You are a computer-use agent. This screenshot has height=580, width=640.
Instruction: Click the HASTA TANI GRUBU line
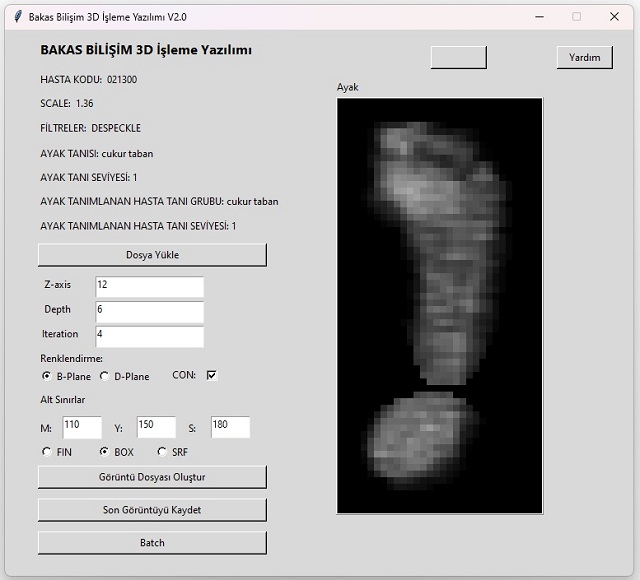pyautogui.click(x=159, y=202)
